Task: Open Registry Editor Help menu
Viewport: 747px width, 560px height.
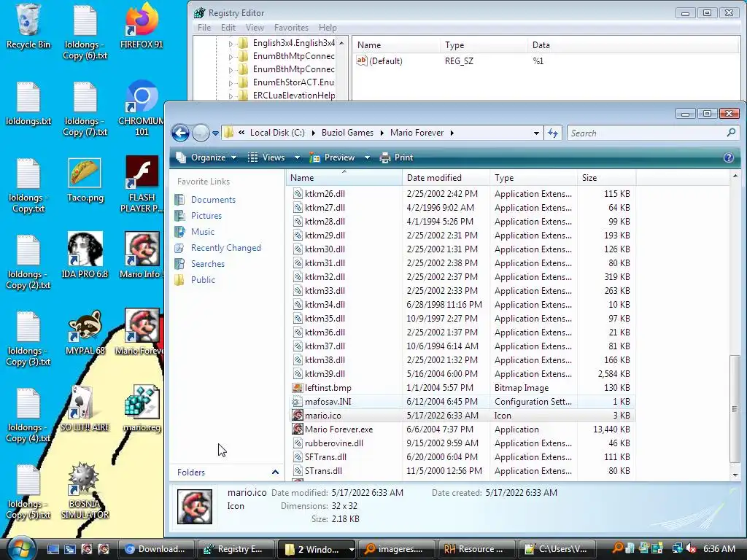Action: tap(328, 28)
